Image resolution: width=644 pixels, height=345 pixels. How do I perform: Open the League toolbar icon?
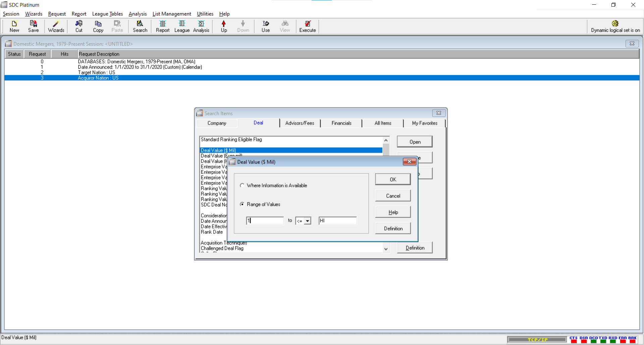click(x=182, y=26)
